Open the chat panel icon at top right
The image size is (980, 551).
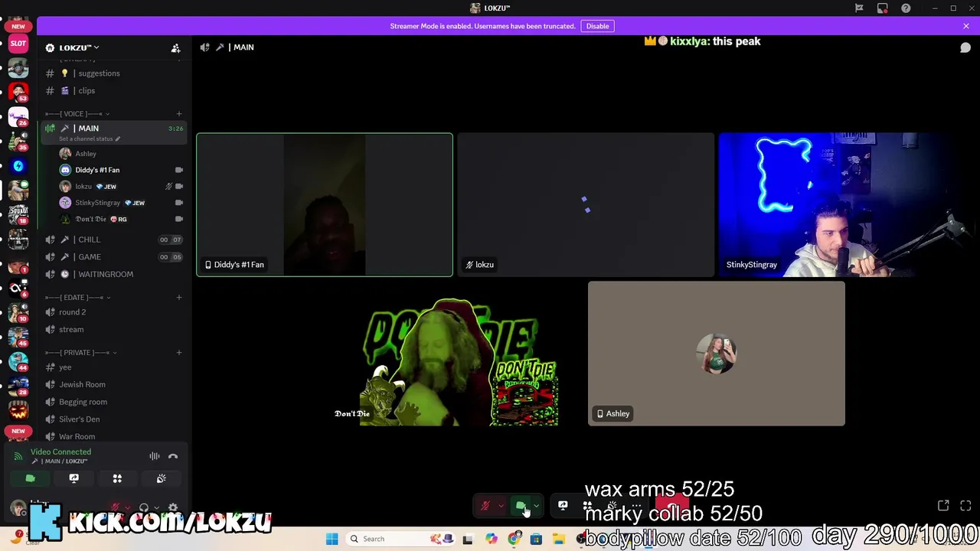point(965,47)
